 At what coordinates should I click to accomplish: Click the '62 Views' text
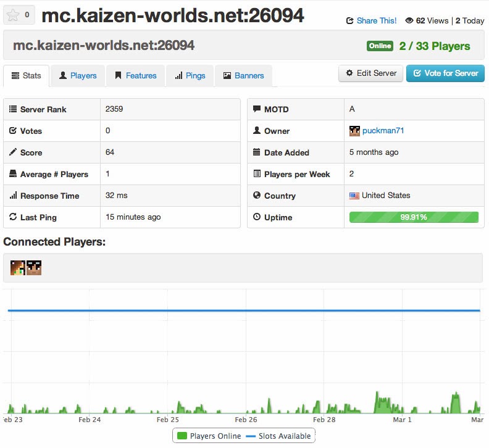pos(432,21)
